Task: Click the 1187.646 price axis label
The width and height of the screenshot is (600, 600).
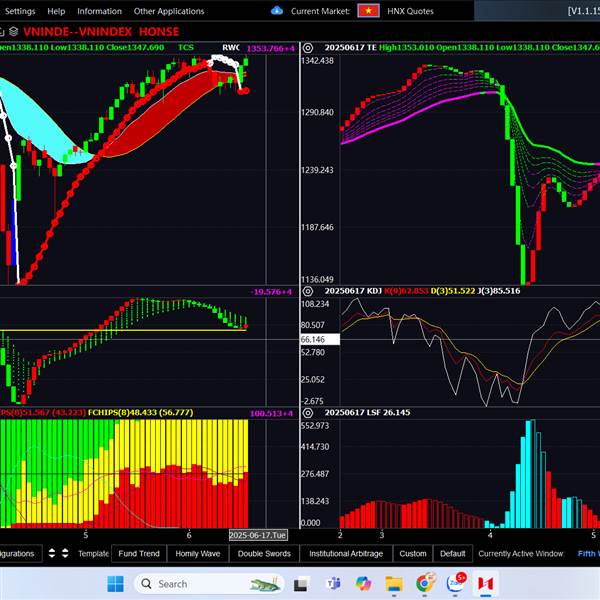Action: pos(317,227)
